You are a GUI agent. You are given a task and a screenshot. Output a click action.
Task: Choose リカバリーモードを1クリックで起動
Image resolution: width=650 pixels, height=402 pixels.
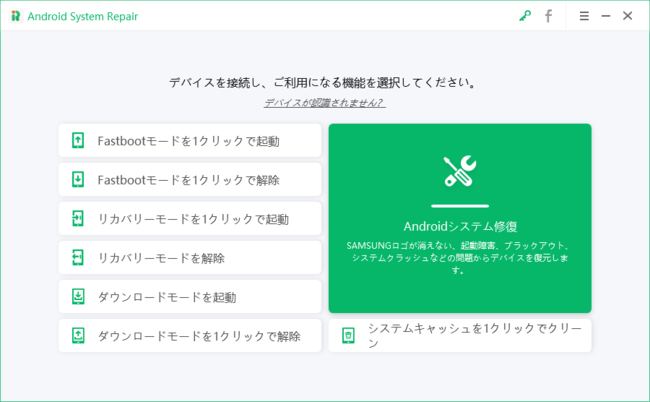pos(190,218)
